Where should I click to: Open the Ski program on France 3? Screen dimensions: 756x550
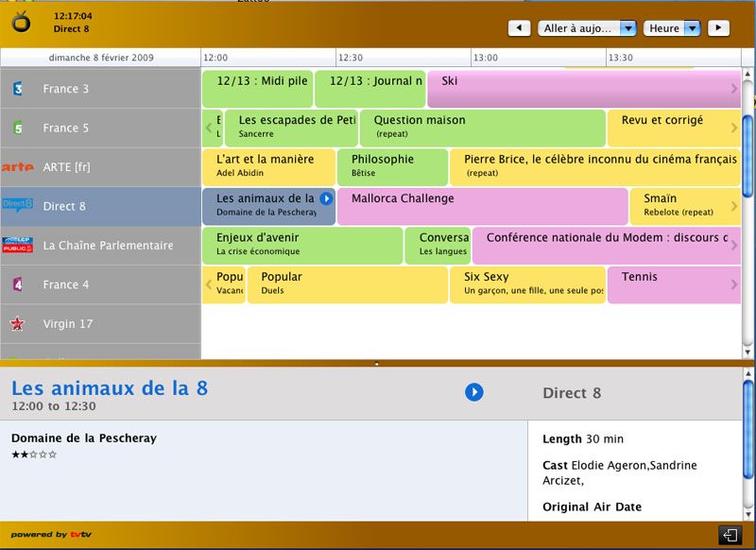pyautogui.click(x=584, y=89)
